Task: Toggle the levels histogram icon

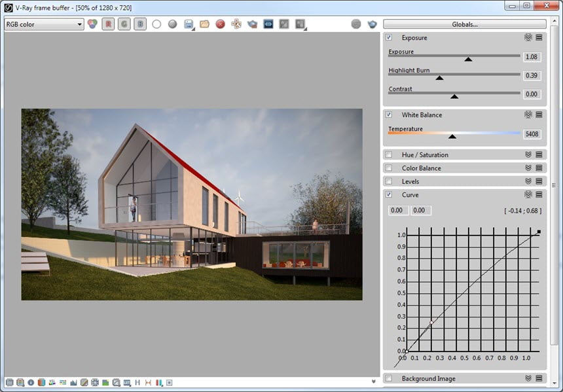Action: click(x=73, y=382)
